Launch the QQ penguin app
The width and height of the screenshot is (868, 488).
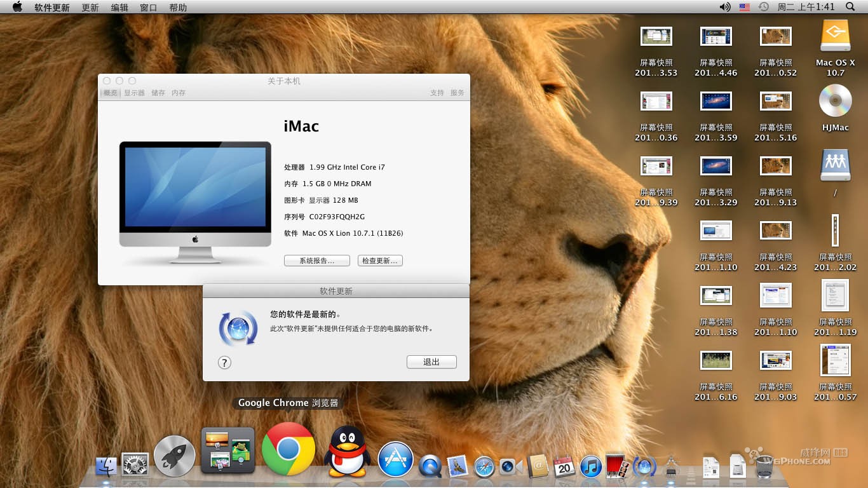pyautogui.click(x=347, y=451)
